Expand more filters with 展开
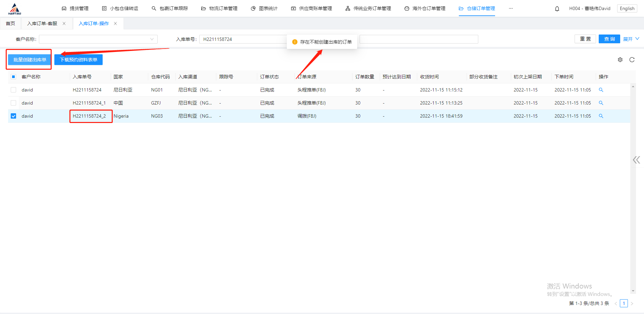The width and height of the screenshot is (644, 314). coord(631,39)
